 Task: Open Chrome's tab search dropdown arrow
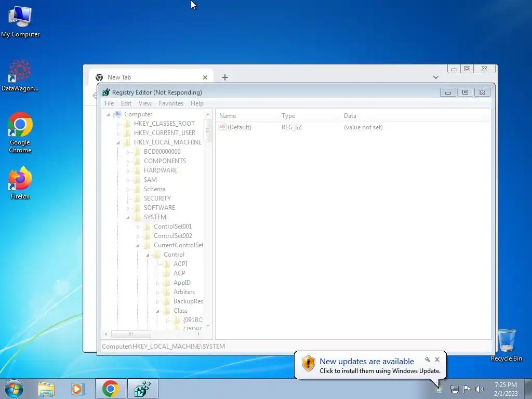436,77
